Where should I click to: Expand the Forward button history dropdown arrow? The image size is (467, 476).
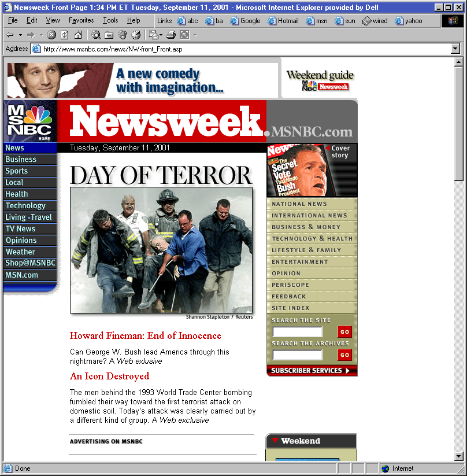tap(41, 35)
